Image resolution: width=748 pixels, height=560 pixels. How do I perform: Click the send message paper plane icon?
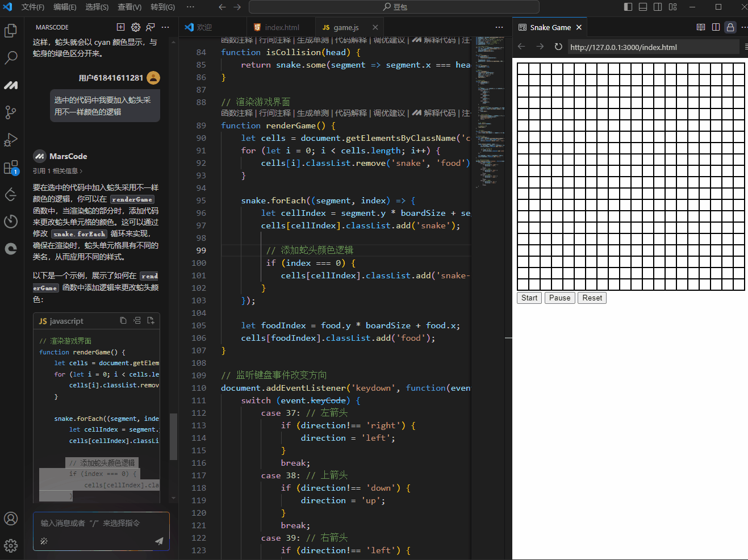159,541
